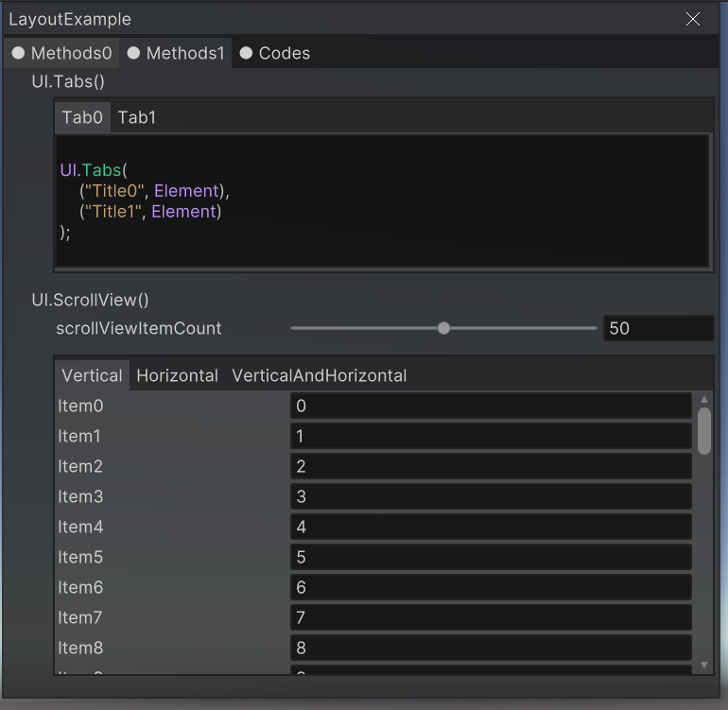Switch to the Horizontal scroll view tab

tap(178, 375)
